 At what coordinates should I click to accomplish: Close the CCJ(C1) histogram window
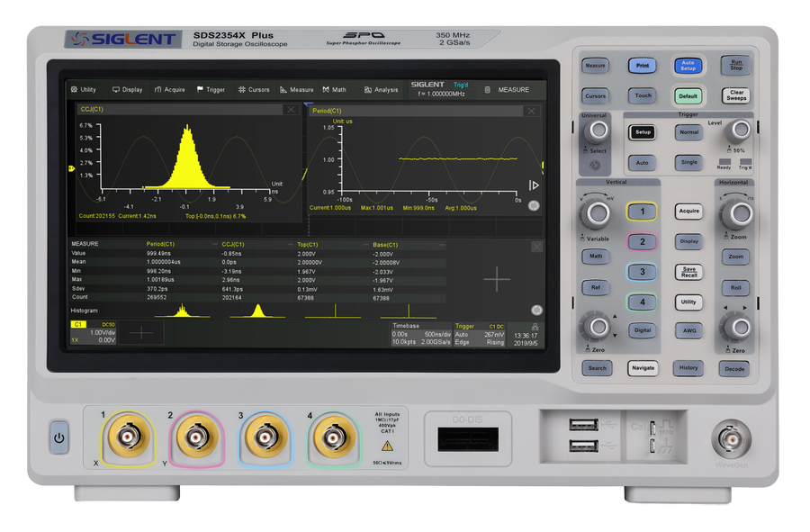click(291, 109)
